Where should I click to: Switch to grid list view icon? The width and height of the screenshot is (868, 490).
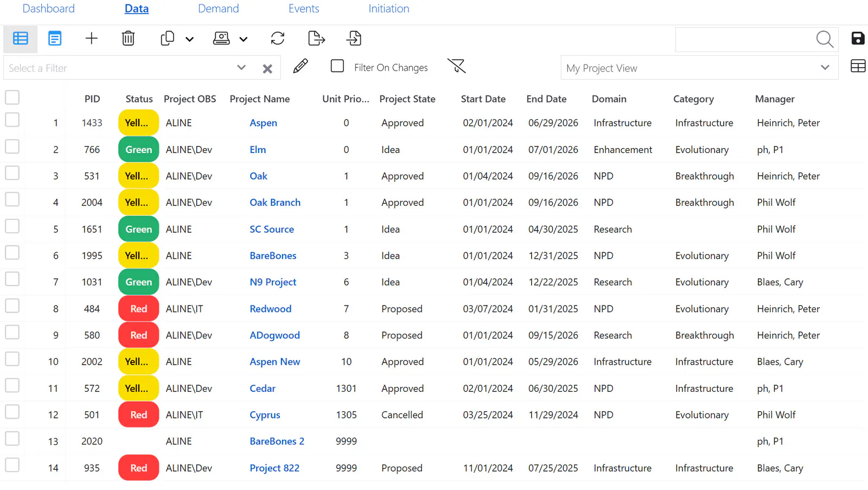point(21,39)
